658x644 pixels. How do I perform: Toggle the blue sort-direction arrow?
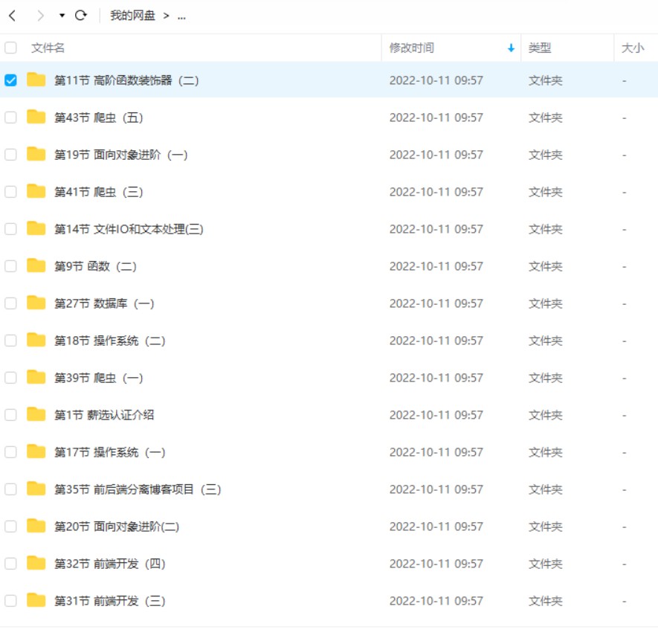coord(511,48)
